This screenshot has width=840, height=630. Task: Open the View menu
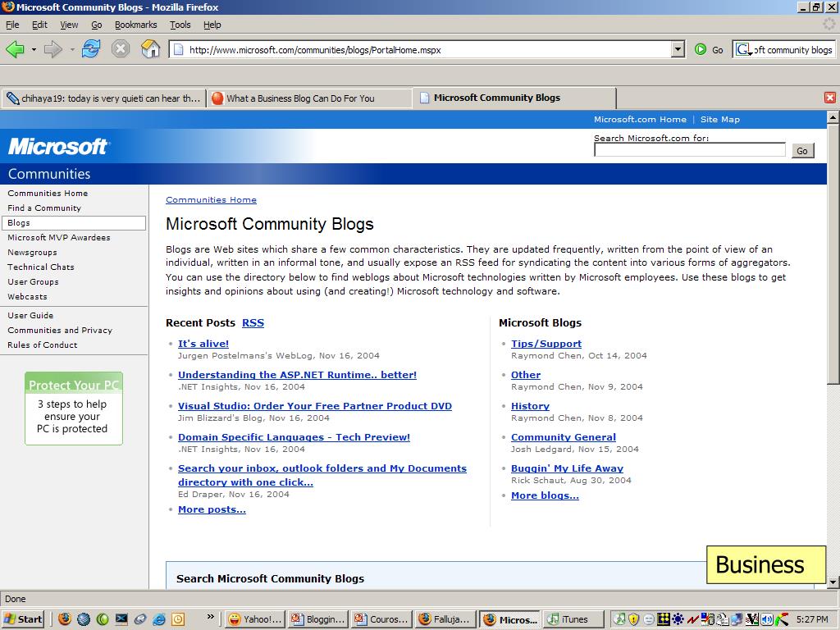(69, 25)
